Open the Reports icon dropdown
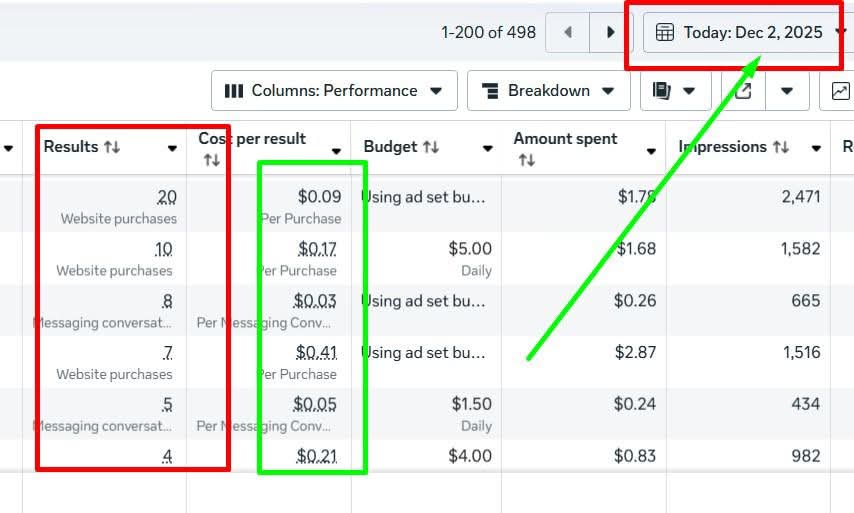The width and height of the screenshot is (854, 513). click(674, 91)
